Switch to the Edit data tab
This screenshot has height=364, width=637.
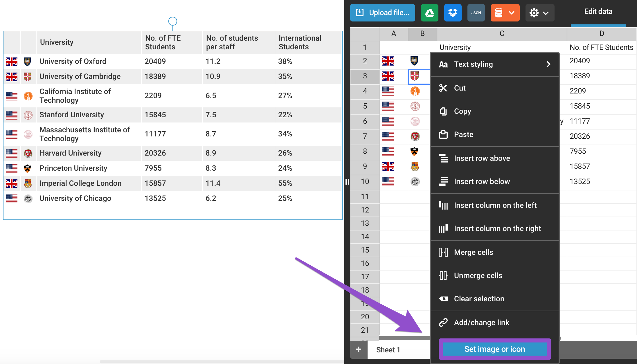598,12
